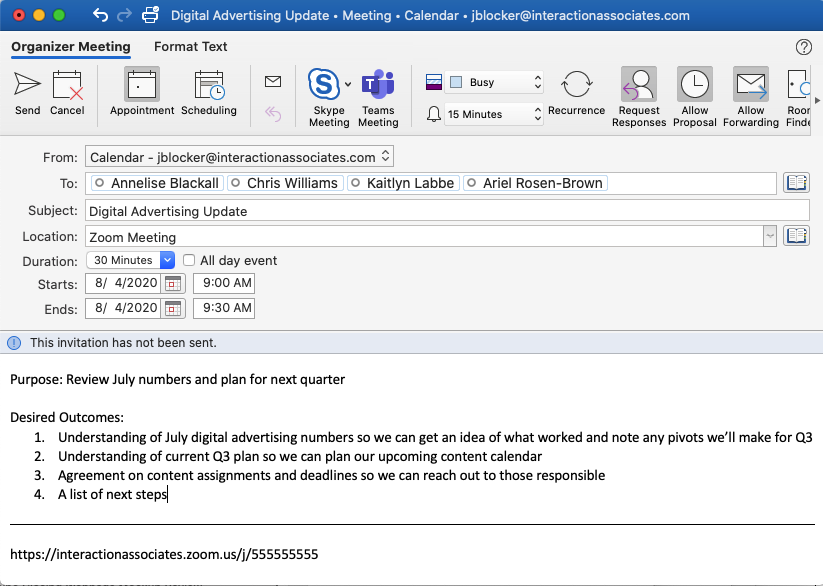Open address book next to To field
The height and width of the screenshot is (586, 823).
796,183
